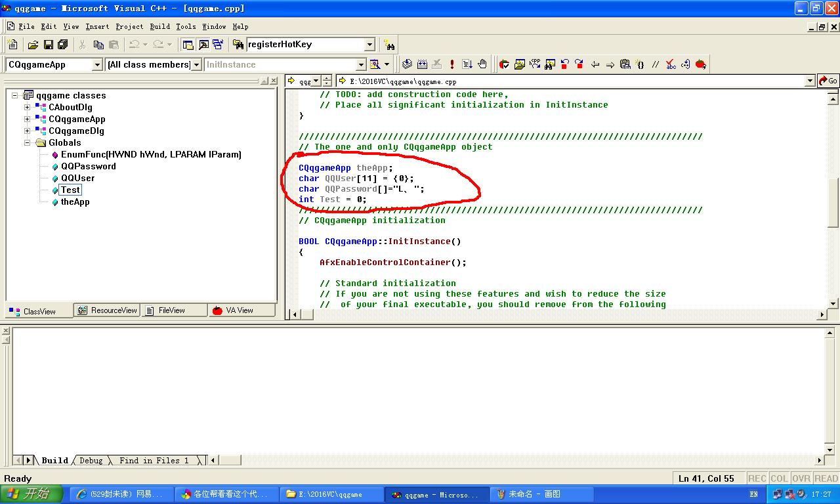Expand the CQqgameApp class node

tap(28, 119)
